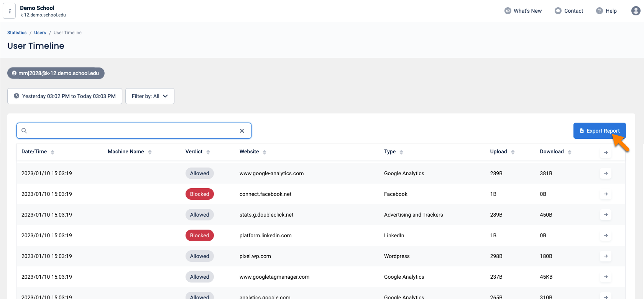Open details arrow for www.googletagmanager.com row
644x299 pixels.
tap(606, 277)
